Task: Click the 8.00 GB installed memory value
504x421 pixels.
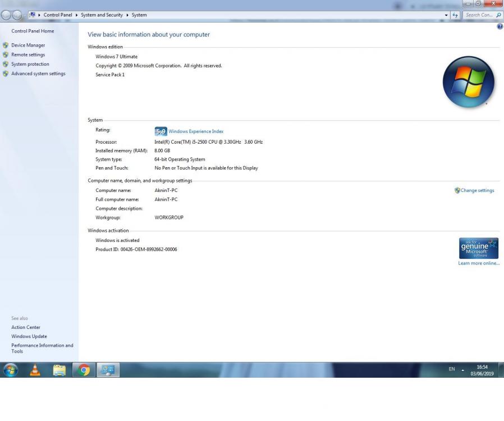Action: tap(162, 150)
